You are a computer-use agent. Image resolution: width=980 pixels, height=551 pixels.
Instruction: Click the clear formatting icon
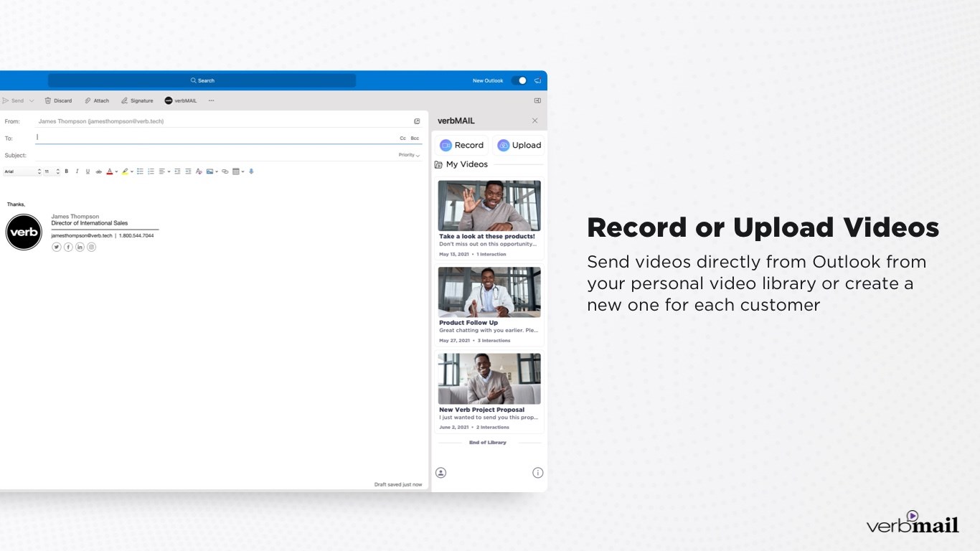(199, 171)
